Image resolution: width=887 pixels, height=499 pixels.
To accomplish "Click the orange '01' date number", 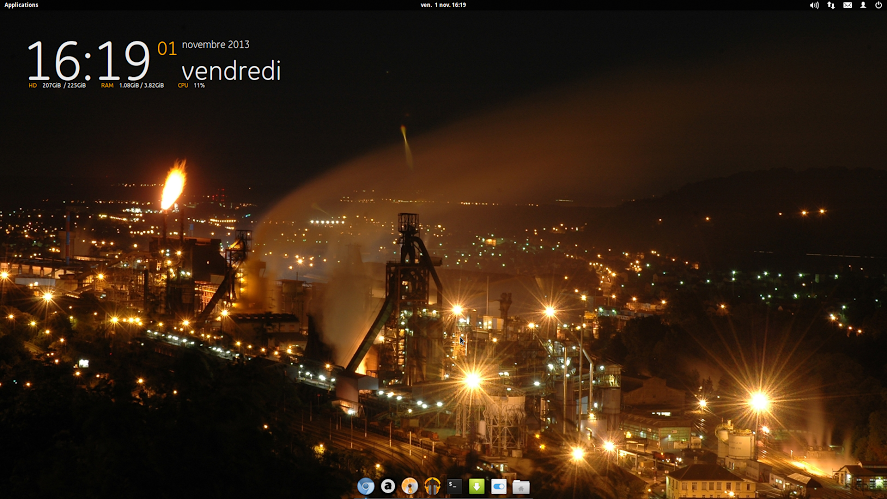I will click(167, 49).
